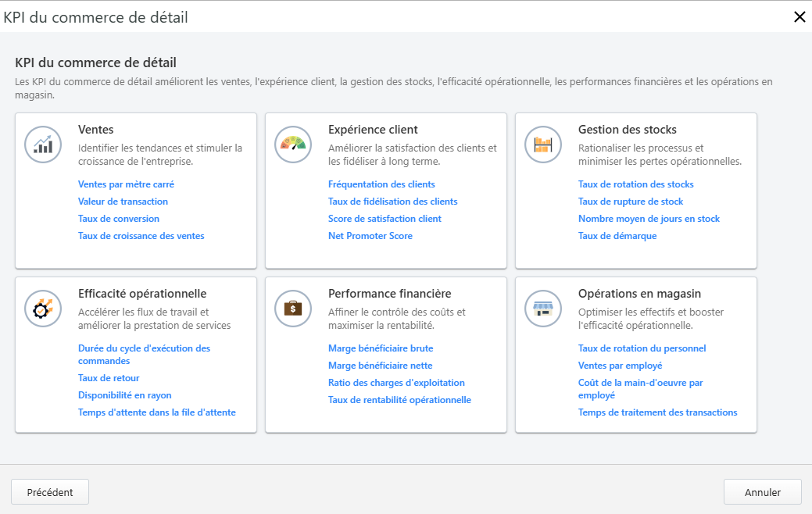This screenshot has width=812, height=514.
Task: Open Taux de fidélisation des clients
Action: click(392, 202)
